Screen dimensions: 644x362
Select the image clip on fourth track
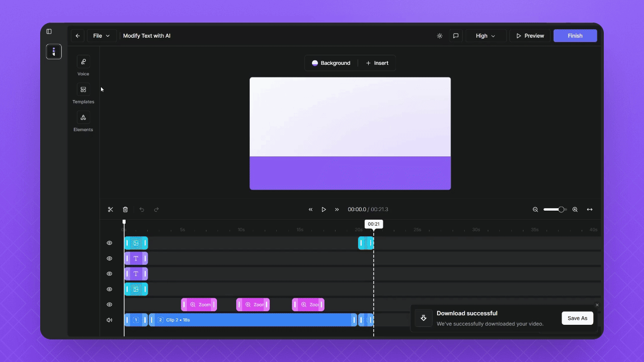tap(136, 289)
